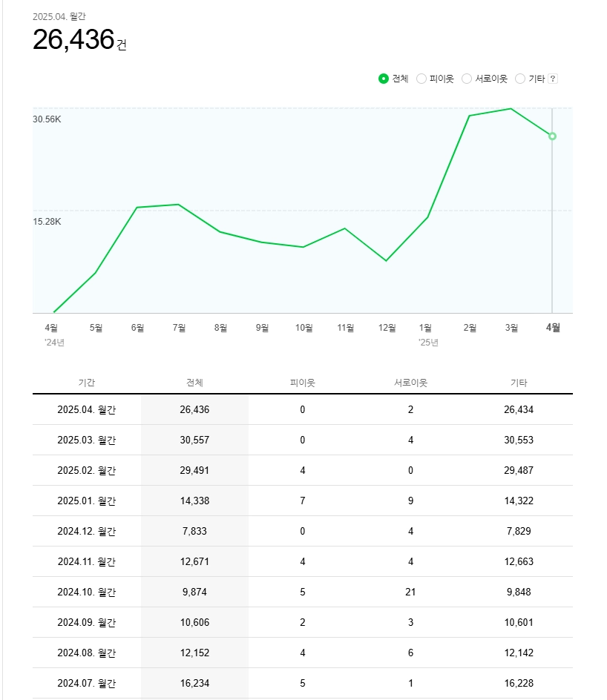Select the 서로이웃 radio button
The width and height of the screenshot is (607, 700).
(466, 79)
